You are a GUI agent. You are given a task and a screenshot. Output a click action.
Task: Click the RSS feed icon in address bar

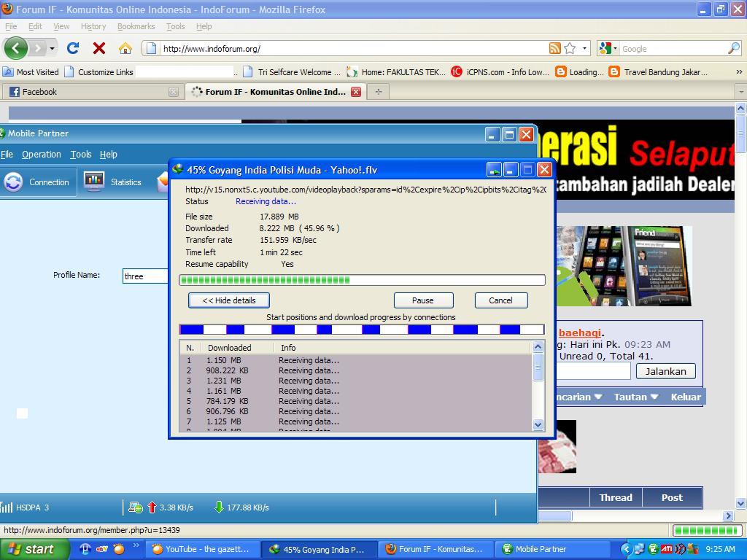(554, 48)
